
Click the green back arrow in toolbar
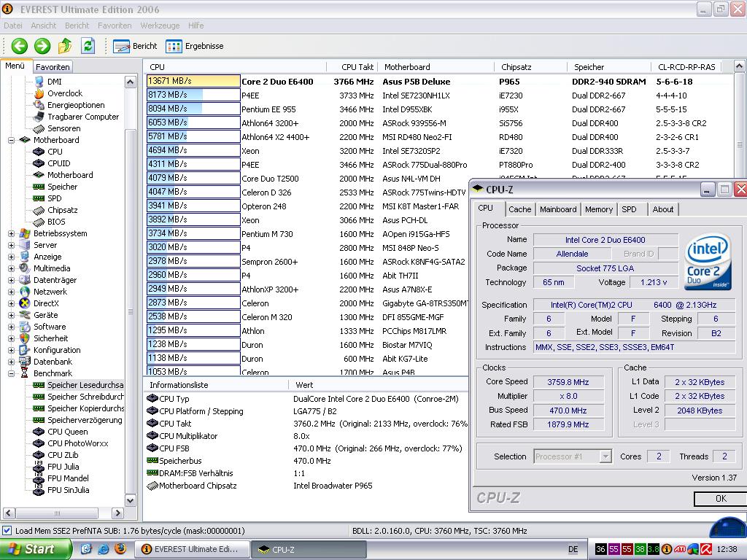[19, 46]
